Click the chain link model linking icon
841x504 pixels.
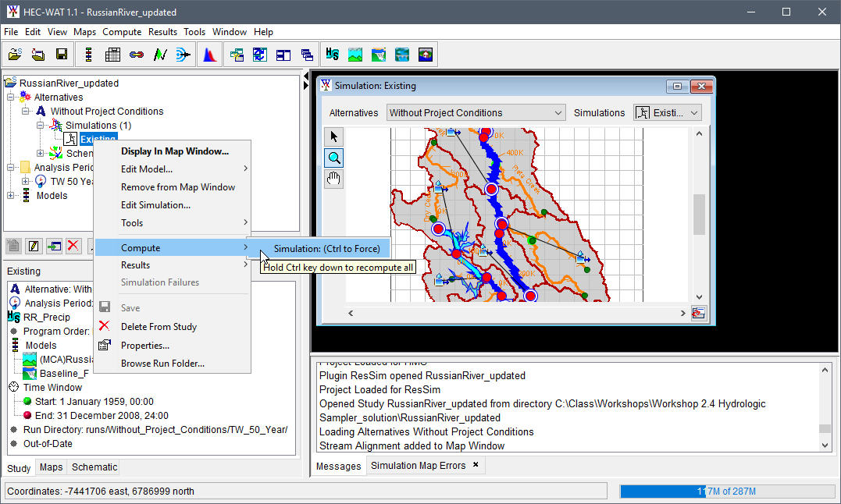pyautogui.click(x=136, y=55)
